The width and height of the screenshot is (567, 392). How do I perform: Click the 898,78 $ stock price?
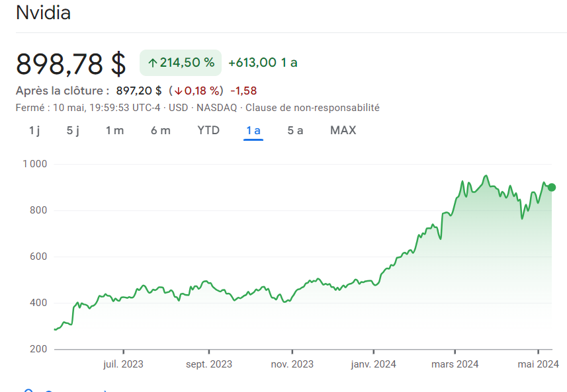(71, 63)
